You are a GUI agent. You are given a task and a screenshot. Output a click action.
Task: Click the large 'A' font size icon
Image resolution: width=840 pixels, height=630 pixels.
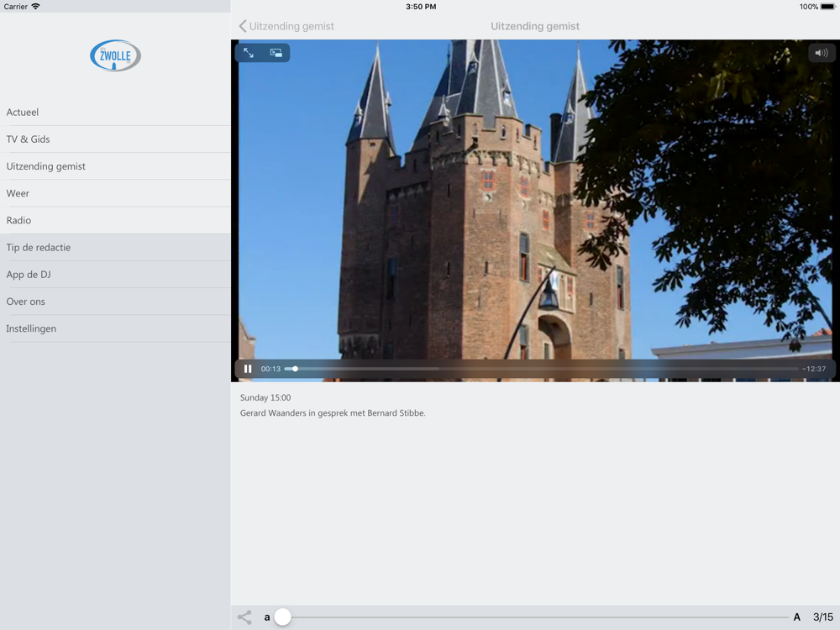[796, 617]
